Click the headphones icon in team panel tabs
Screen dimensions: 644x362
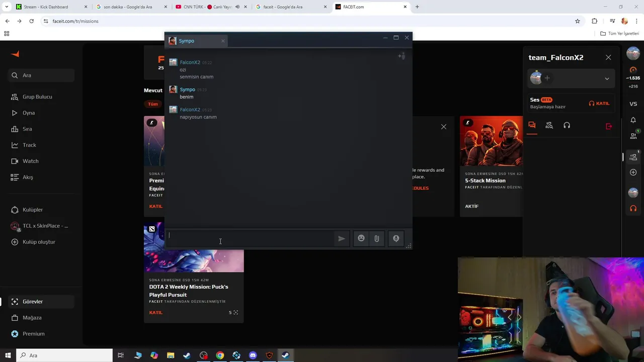point(567,125)
